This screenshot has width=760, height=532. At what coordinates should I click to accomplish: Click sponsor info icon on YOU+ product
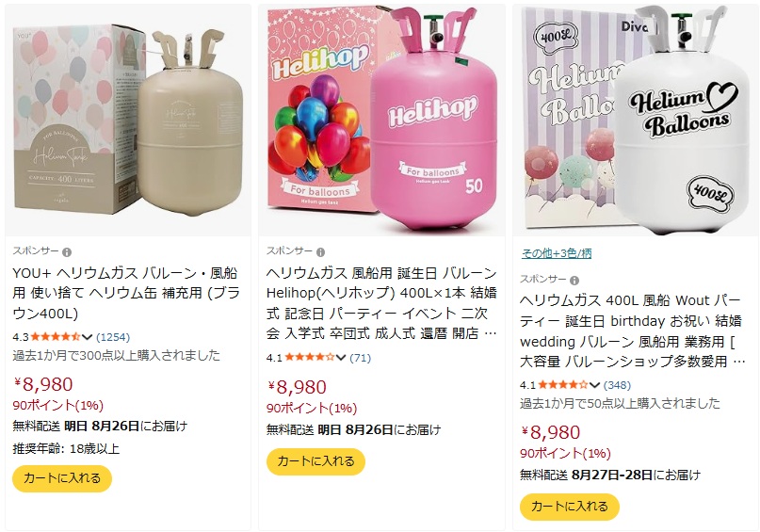[x=67, y=252]
